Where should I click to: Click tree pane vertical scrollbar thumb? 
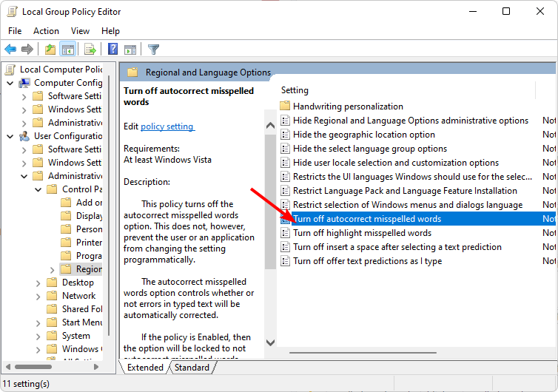(109, 206)
